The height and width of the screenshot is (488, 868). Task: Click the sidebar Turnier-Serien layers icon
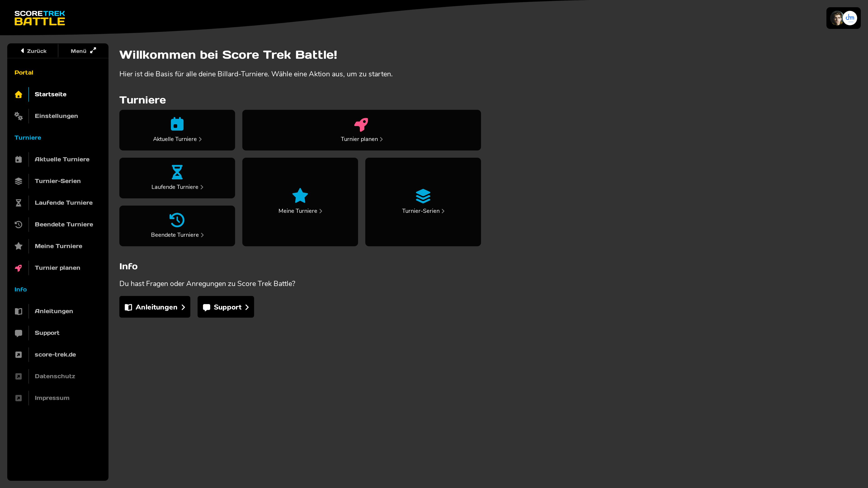(19, 181)
